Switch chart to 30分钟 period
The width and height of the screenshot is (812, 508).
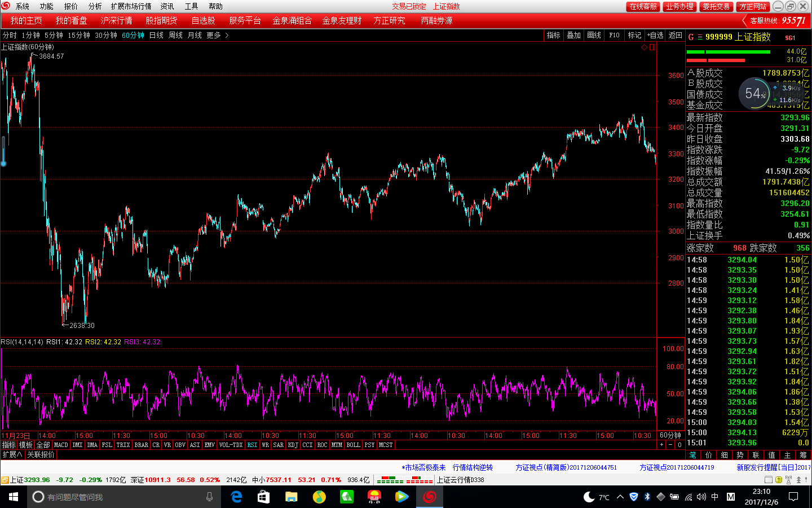tap(106, 35)
